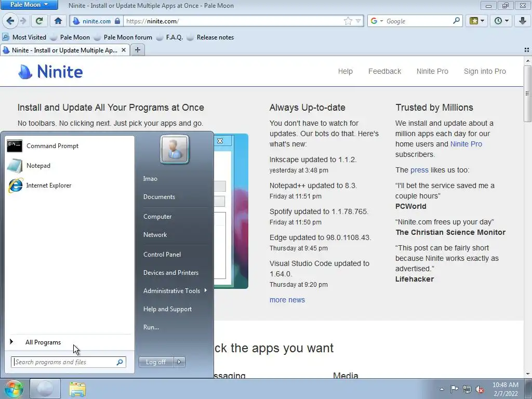532x399 pixels.
Task: Click the browser Forward arrow
Action: 23,21
